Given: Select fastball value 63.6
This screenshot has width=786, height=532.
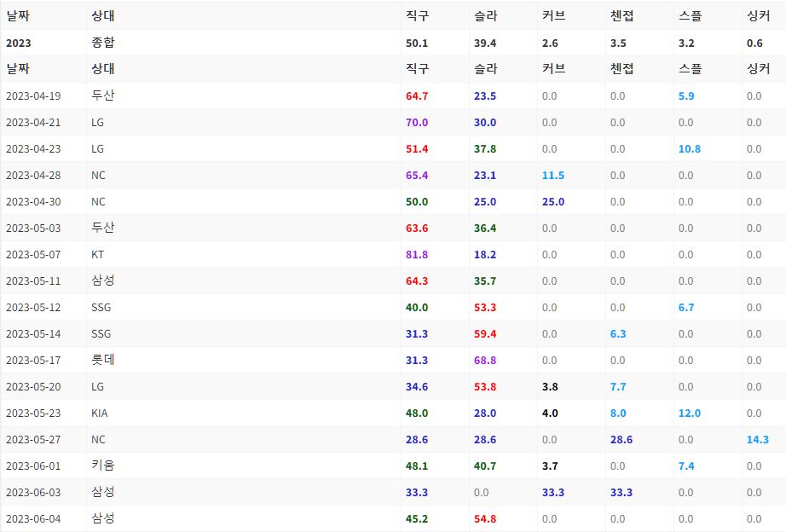Looking at the screenshot, I should click(x=417, y=228).
